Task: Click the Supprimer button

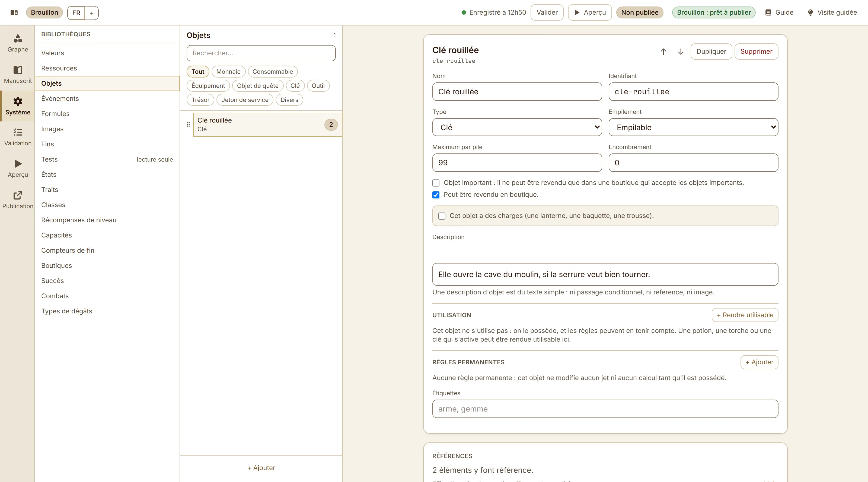Action: pos(756,52)
